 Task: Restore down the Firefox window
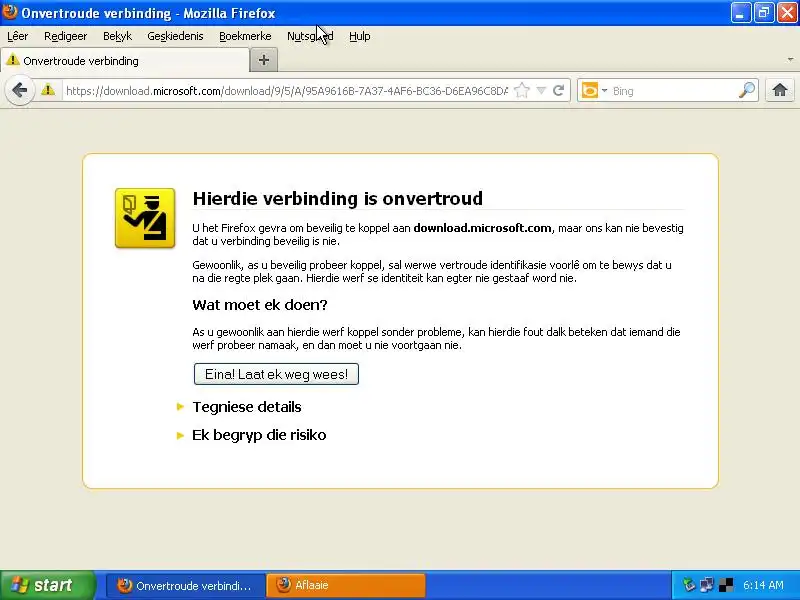pos(764,13)
